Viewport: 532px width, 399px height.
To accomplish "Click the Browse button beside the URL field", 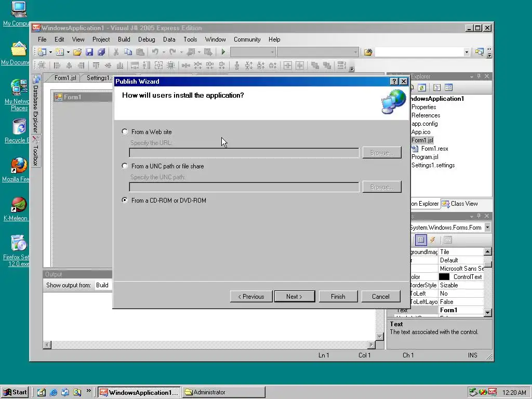I will coord(382,153).
